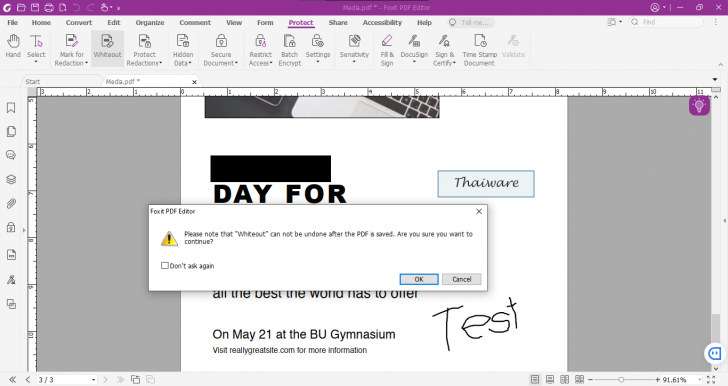Go to the first page
The height and width of the screenshot is (386, 728).
click(x=13, y=379)
